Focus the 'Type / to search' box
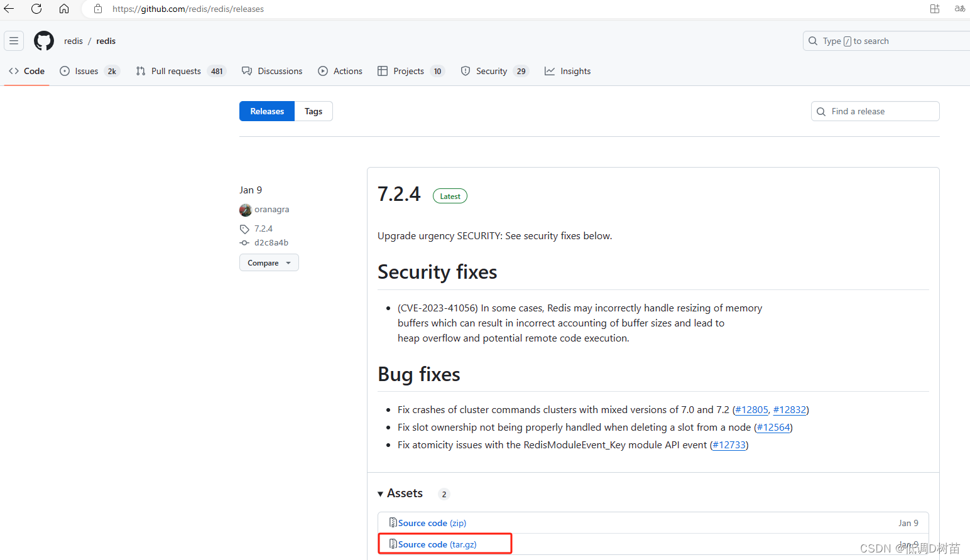The width and height of the screenshot is (970, 560). click(886, 41)
